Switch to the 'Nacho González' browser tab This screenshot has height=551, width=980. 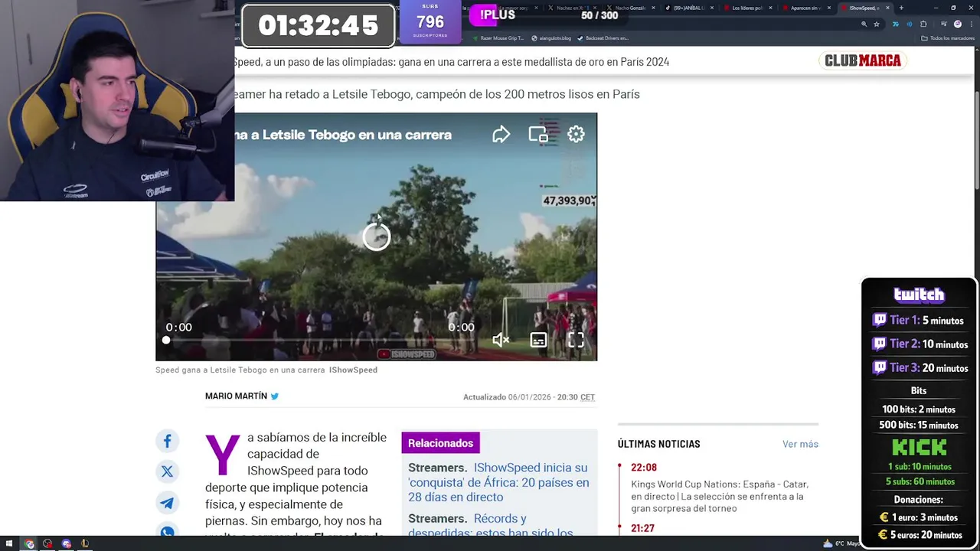(629, 8)
